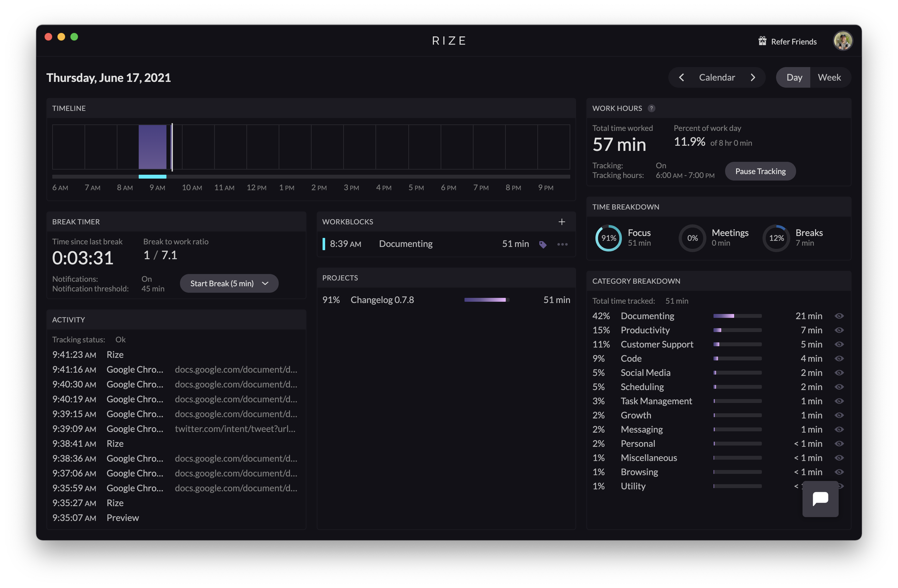
Task: Open the chat support bubble
Action: (x=820, y=499)
